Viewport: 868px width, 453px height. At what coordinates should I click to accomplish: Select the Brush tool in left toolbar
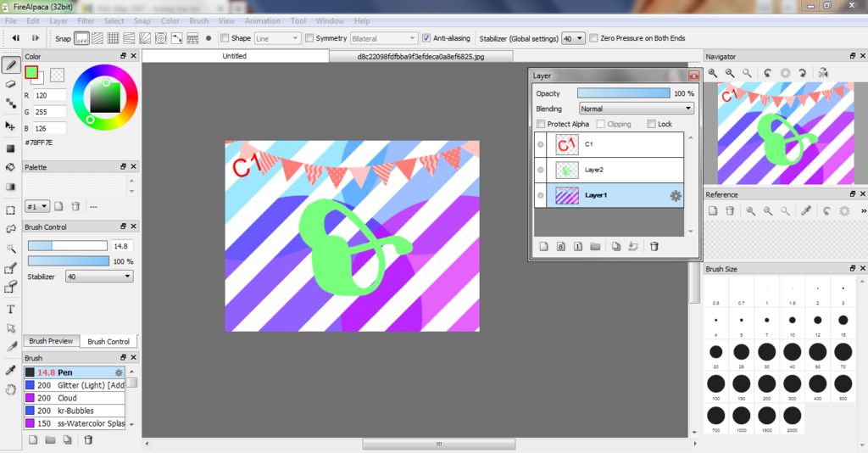click(10, 65)
